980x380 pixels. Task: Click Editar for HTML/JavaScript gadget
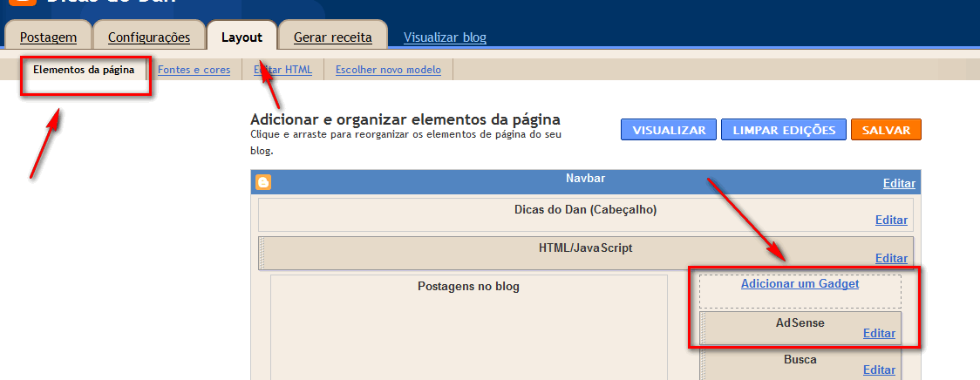point(891,258)
